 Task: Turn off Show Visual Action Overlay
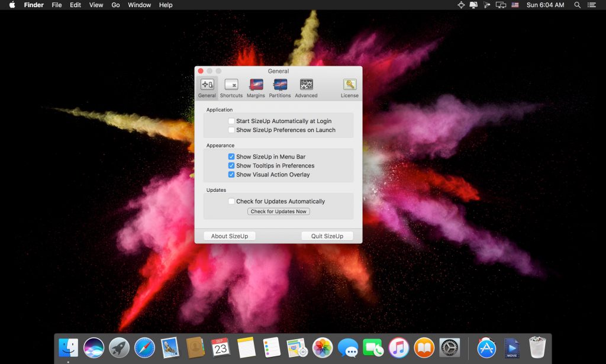[x=231, y=175]
